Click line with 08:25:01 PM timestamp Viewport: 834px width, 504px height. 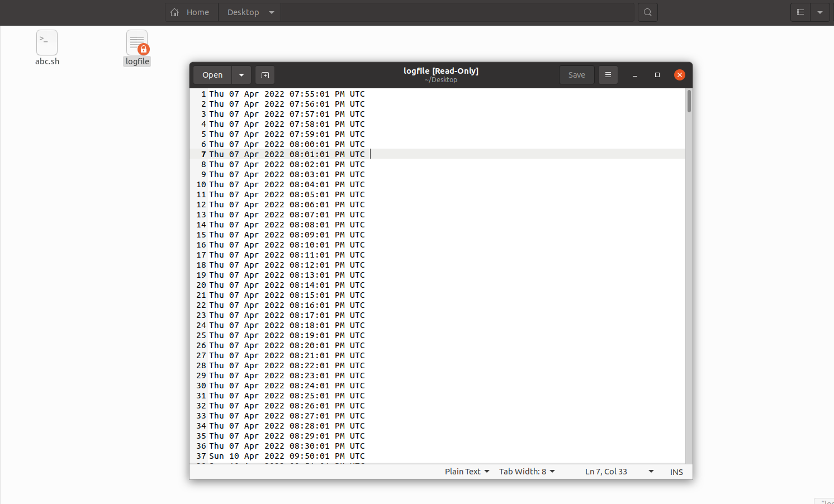point(287,396)
